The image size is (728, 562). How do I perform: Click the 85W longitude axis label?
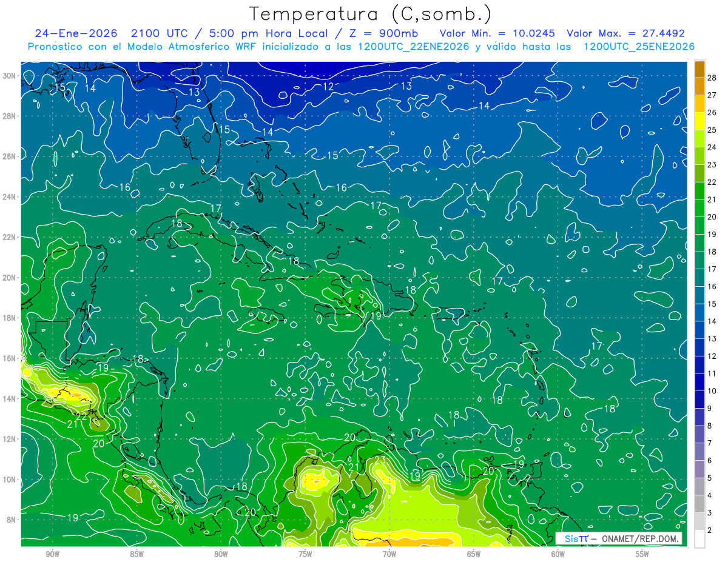pos(136,554)
